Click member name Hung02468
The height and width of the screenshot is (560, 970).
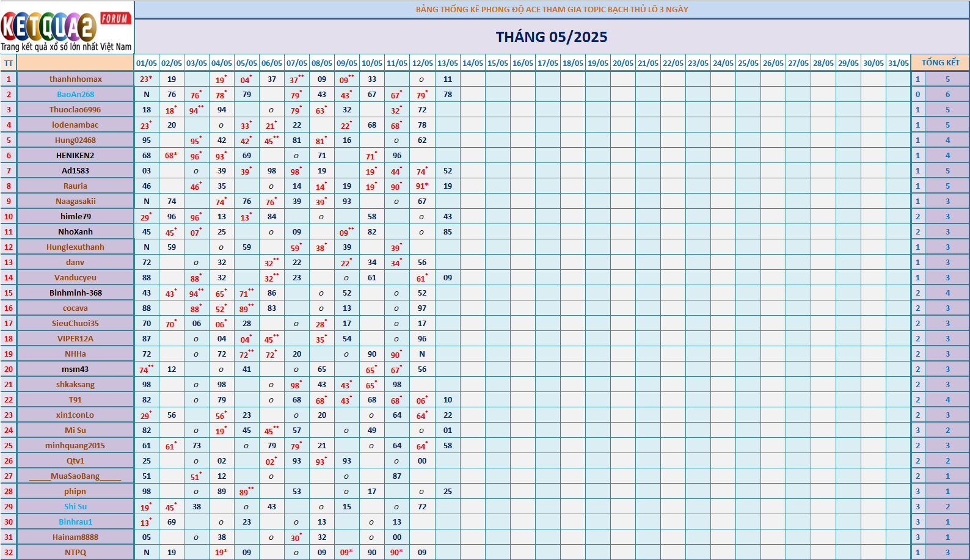pos(75,140)
